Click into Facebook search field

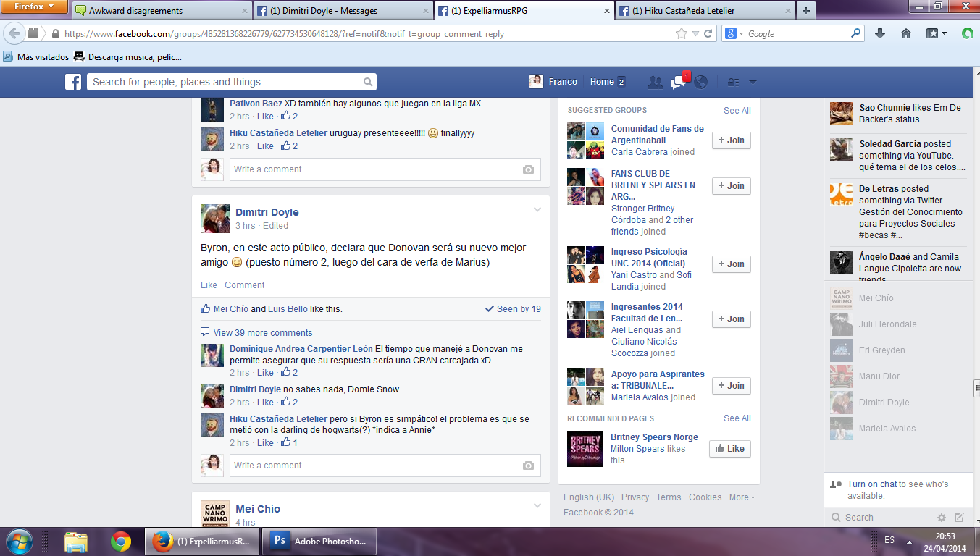[x=223, y=82]
